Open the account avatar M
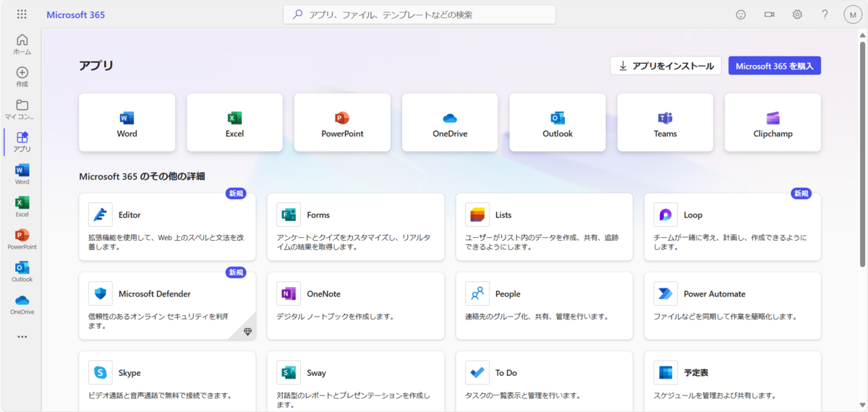The height and width of the screenshot is (412, 868). pyautogui.click(x=853, y=14)
